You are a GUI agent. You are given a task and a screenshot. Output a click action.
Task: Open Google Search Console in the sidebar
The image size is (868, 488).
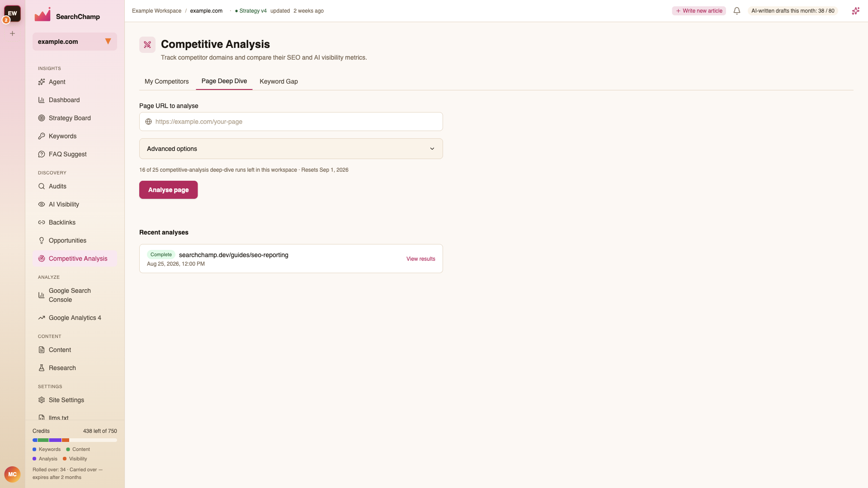pyautogui.click(x=75, y=295)
